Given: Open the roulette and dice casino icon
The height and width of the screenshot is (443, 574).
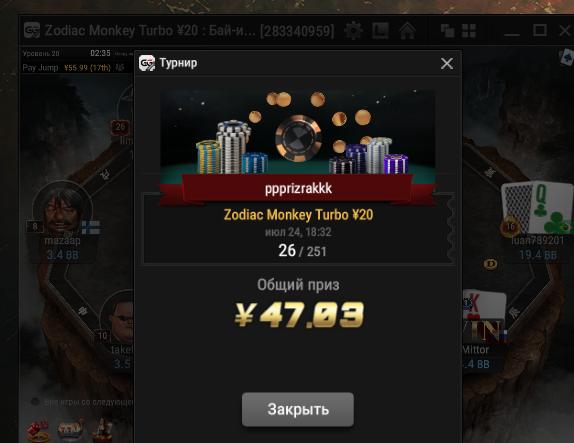Looking at the screenshot, I should pyautogui.click(x=38, y=431).
